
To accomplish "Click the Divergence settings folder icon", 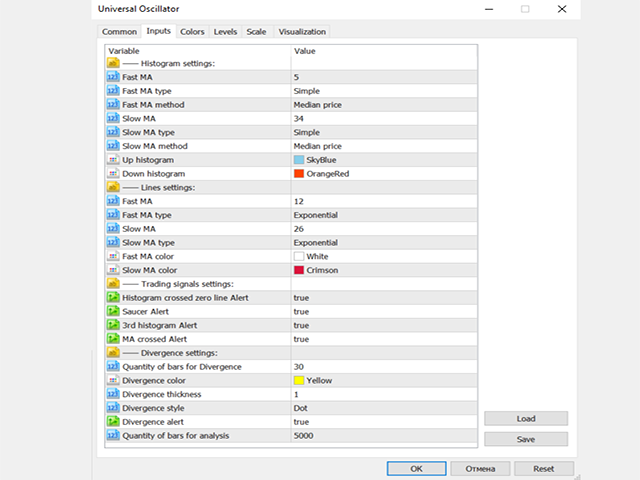I will 113,353.
